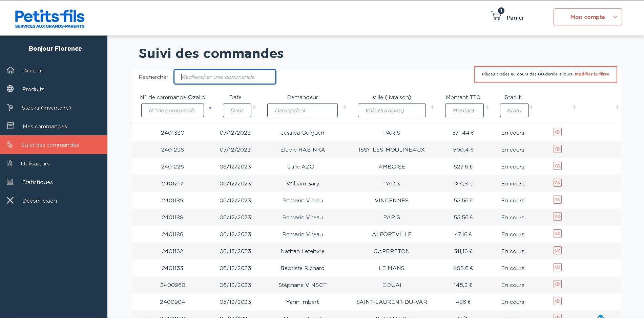View details of order 2401330 via eye icon
The width and height of the screenshot is (644, 318).
click(x=557, y=132)
